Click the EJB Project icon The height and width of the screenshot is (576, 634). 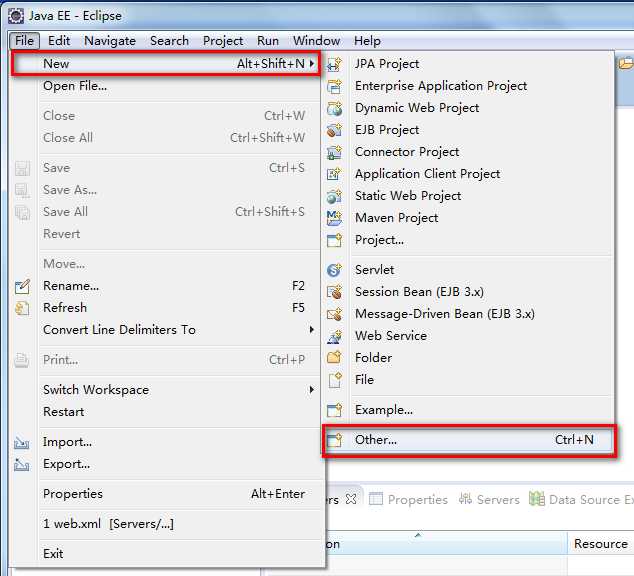point(334,130)
